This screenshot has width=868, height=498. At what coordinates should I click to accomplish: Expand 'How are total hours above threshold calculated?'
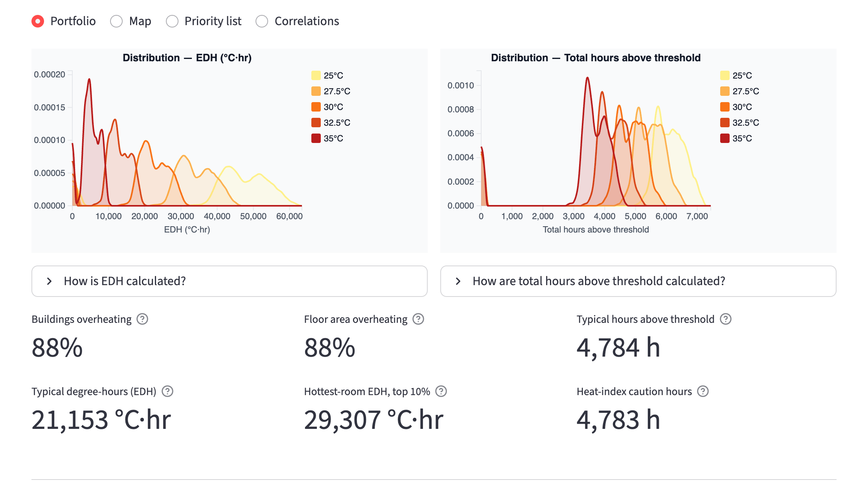click(638, 281)
